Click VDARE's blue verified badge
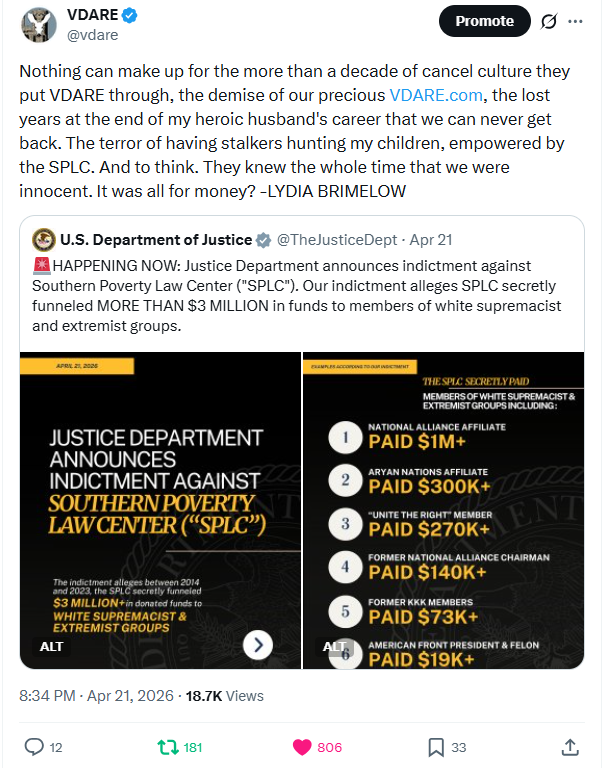 pos(132,15)
